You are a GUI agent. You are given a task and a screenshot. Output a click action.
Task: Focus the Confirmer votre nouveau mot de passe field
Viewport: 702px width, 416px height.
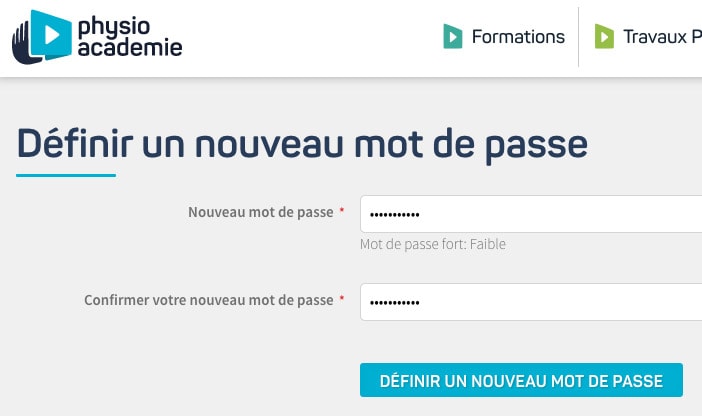pyautogui.click(x=531, y=302)
